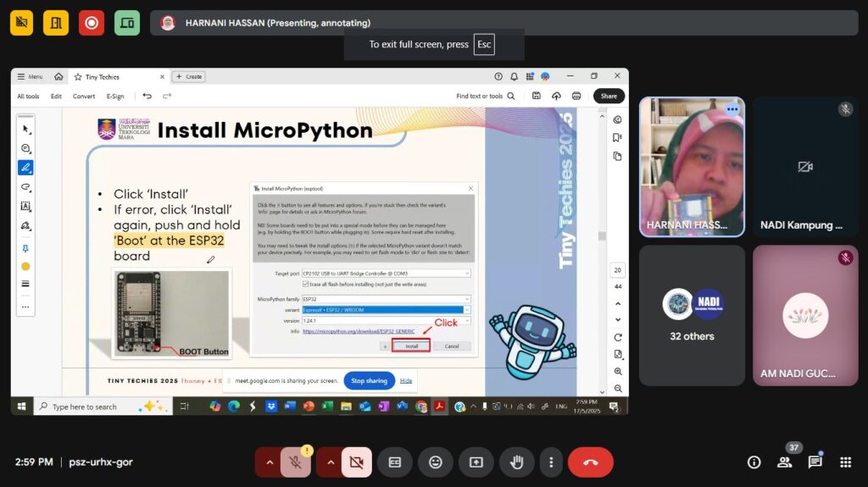This screenshot has height=487, width=868.
Task: Open more tools ellipsis in left toolbar
Action: click(x=25, y=307)
